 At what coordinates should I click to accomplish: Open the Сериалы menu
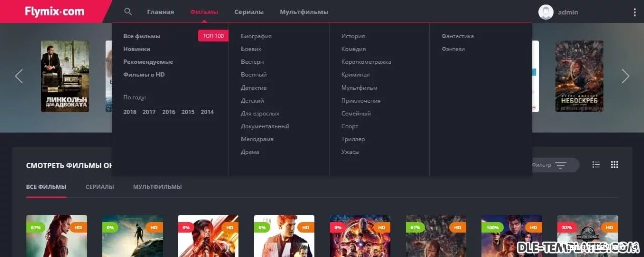249,12
